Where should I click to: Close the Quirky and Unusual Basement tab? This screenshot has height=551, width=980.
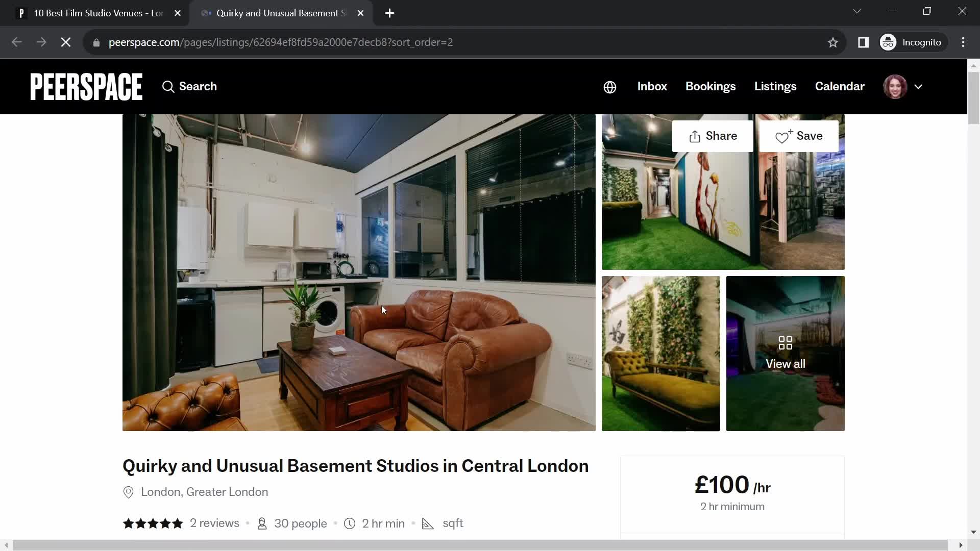[x=360, y=13]
